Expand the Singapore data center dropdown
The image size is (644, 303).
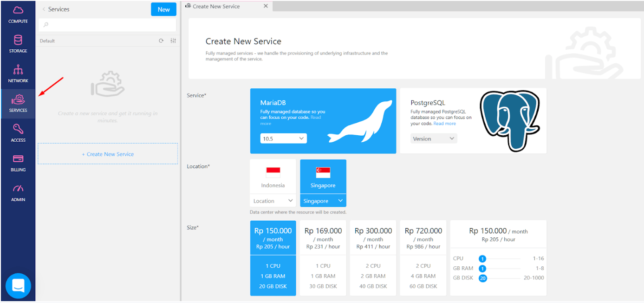tap(323, 201)
